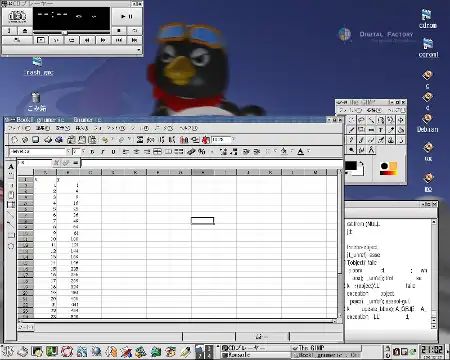This screenshot has width=450, height=360.
Task: Click the Sort descending icon in Gnumeric
Action: pos(172,140)
